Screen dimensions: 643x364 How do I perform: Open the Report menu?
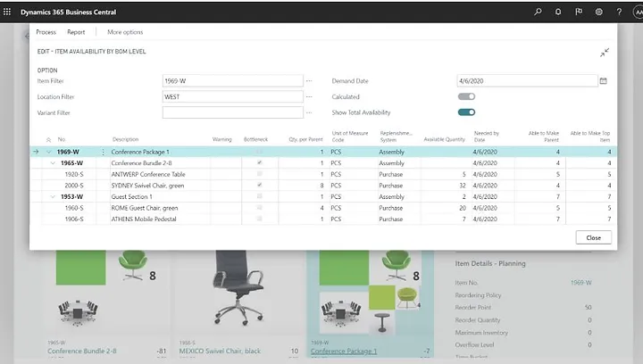coord(76,32)
